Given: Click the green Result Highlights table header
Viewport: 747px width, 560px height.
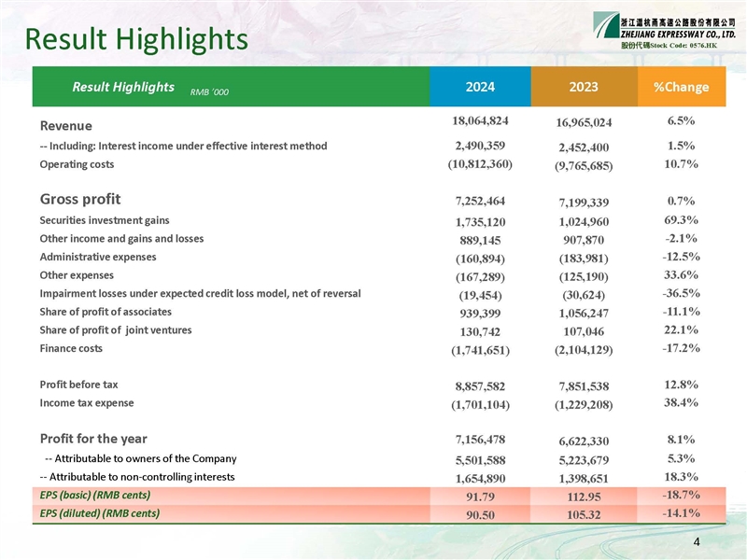Looking at the screenshot, I should pyautogui.click(x=123, y=87).
